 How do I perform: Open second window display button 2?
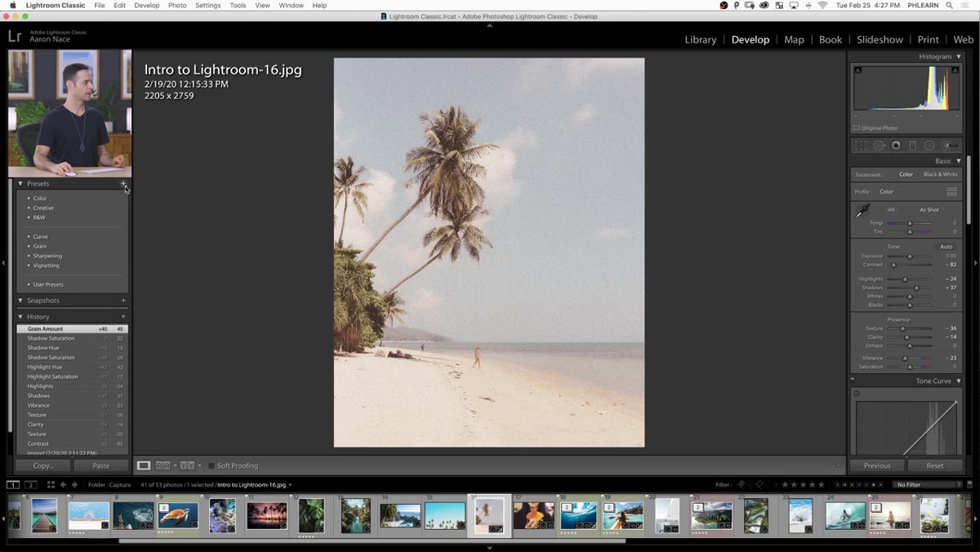[x=31, y=485]
